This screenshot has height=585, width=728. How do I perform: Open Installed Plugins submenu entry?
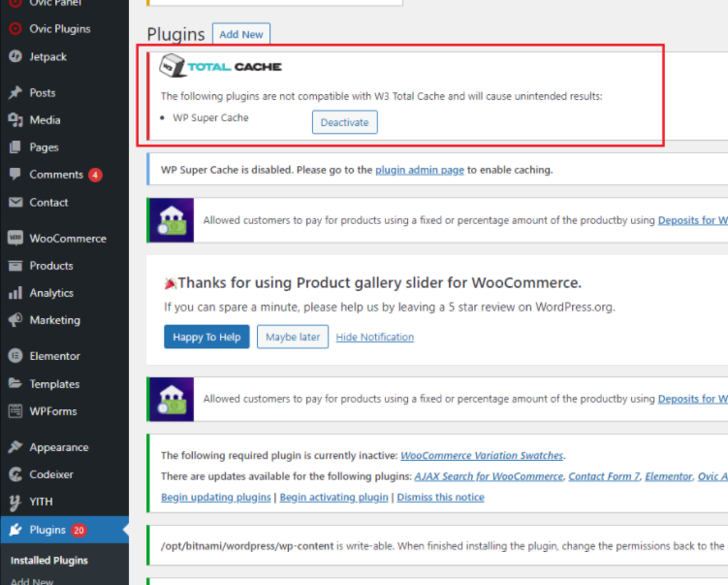(49, 561)
